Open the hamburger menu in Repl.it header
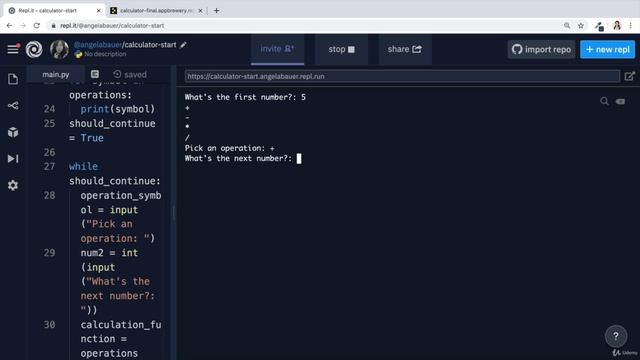 pos(13,49)
